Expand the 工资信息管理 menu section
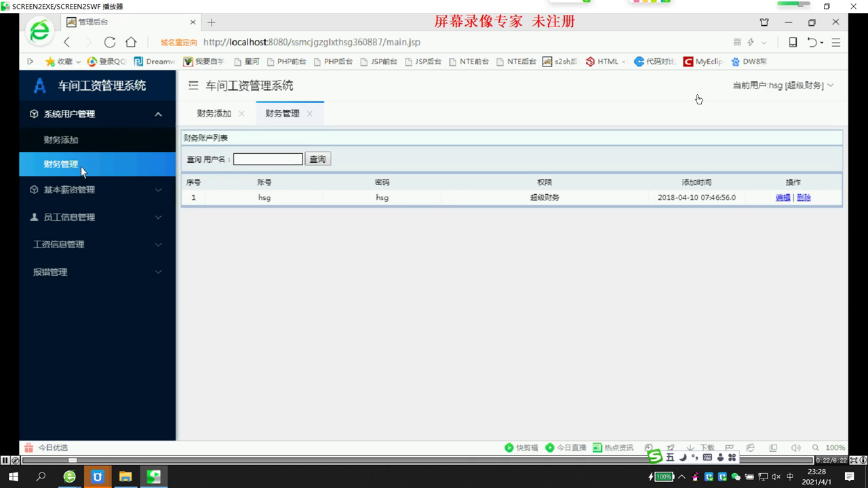 coord(97,245)
